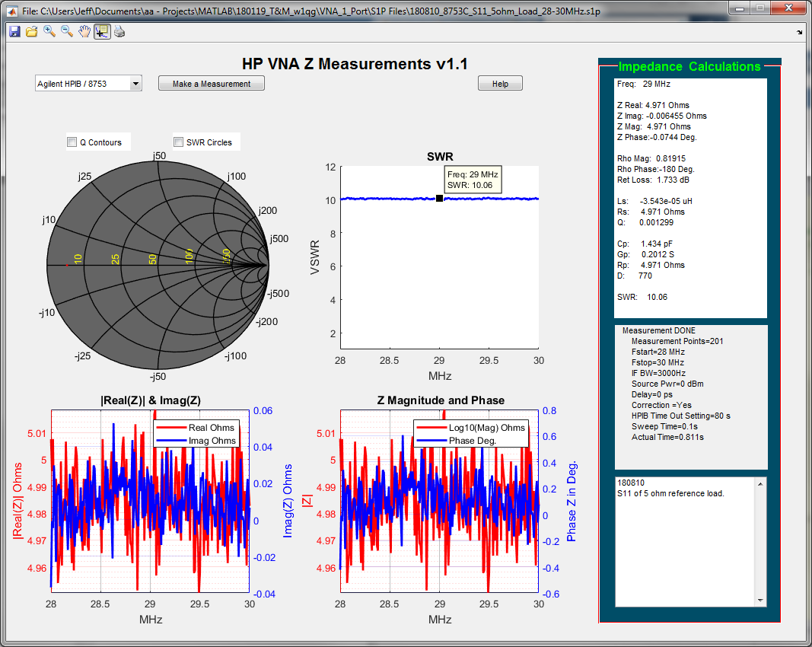Click the Save figure toolbar icon
The height and width of the screenshot is (647, 812).
(x=14, y=31)
